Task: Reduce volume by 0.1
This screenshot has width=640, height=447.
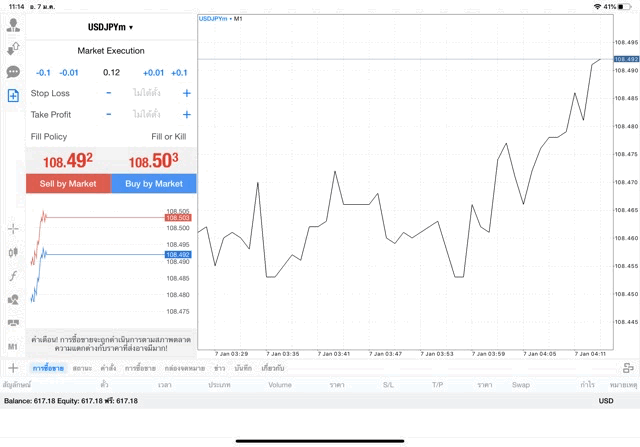Action: [x=43, y=73]
